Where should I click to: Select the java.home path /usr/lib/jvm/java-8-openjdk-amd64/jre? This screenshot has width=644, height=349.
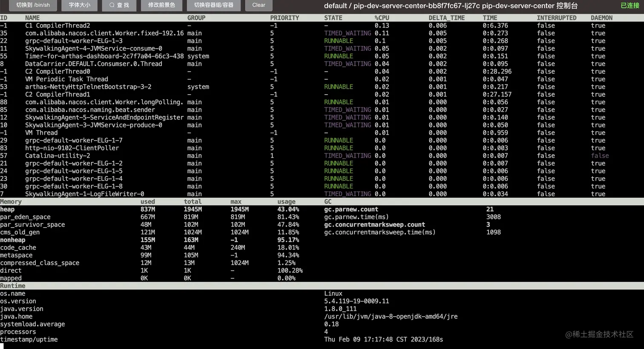pyautogui.click(x=391, y=317)
